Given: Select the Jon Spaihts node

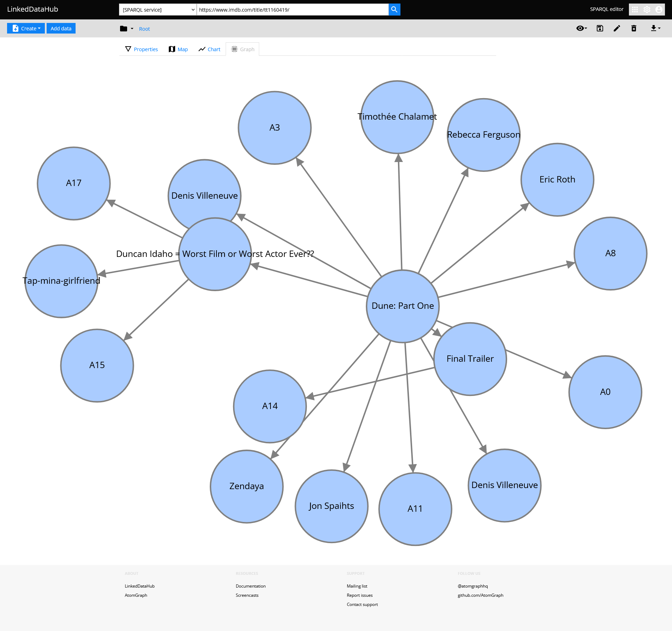Looking at the screenshot, I should pyautogui.click(x=332, y=506).
